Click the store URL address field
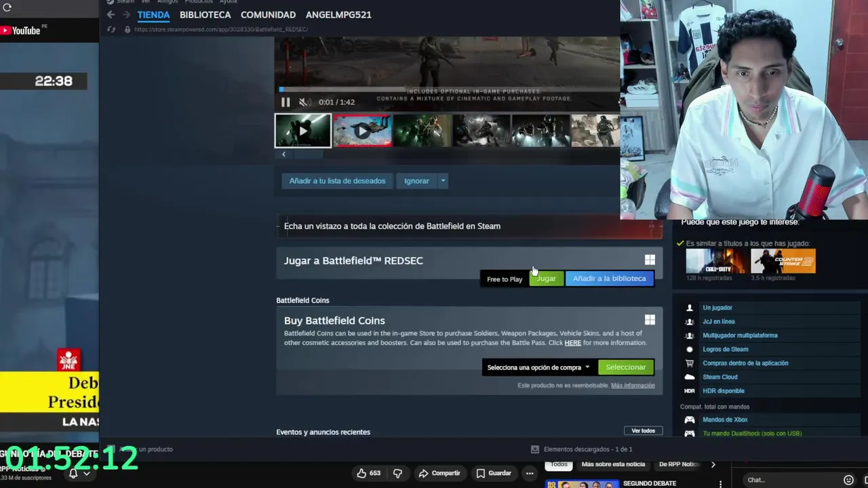Screen dimensions: 868x488 220,29
